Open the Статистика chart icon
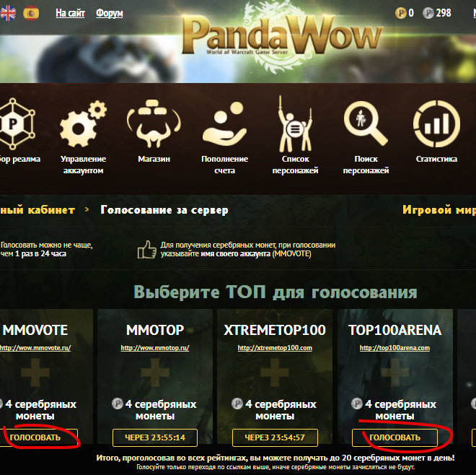 point(436,123)
